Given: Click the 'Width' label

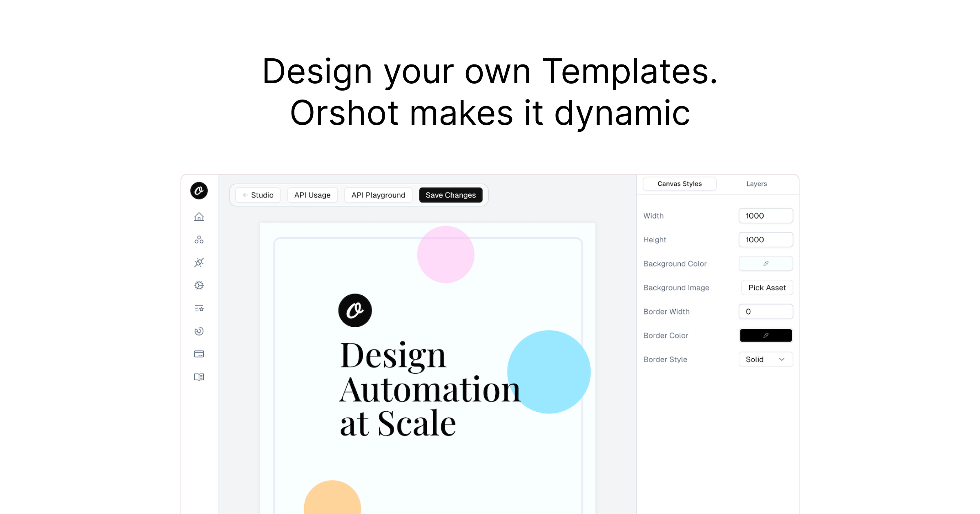Looking at the screenshot, I should (653, 216).
